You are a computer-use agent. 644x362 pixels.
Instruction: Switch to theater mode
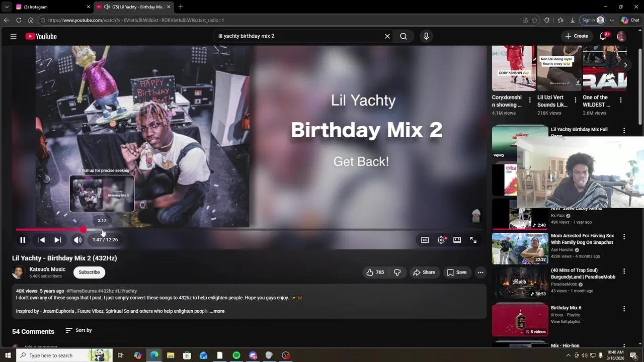(457, 240)
